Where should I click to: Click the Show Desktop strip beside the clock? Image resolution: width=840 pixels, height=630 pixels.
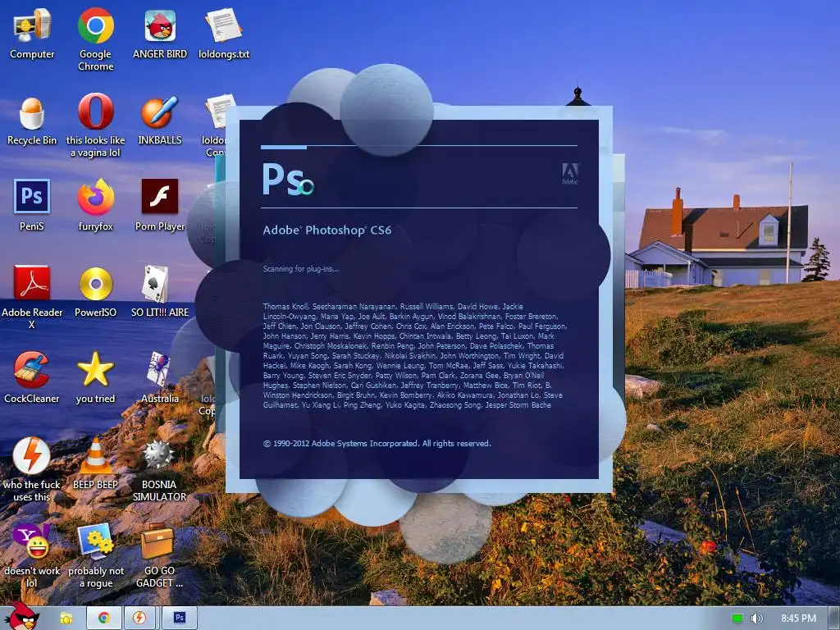[x=833, y=619]
